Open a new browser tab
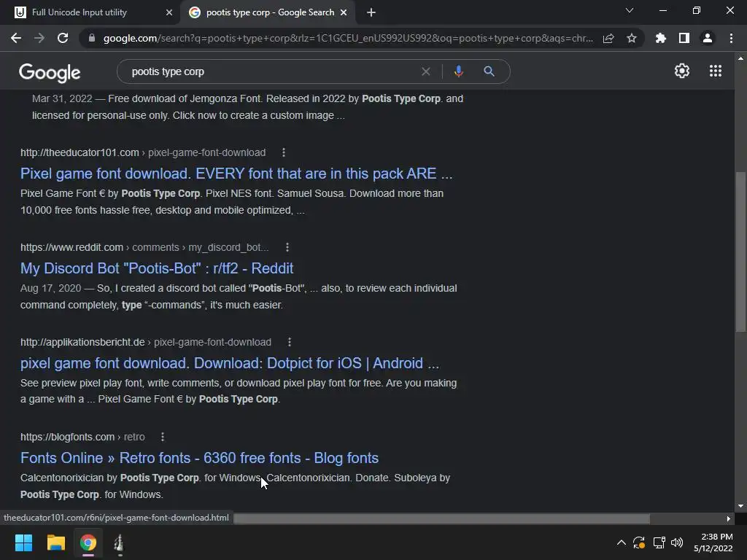Image resolution: width=747 pixels, height=560 pixels. click(371, 12)
